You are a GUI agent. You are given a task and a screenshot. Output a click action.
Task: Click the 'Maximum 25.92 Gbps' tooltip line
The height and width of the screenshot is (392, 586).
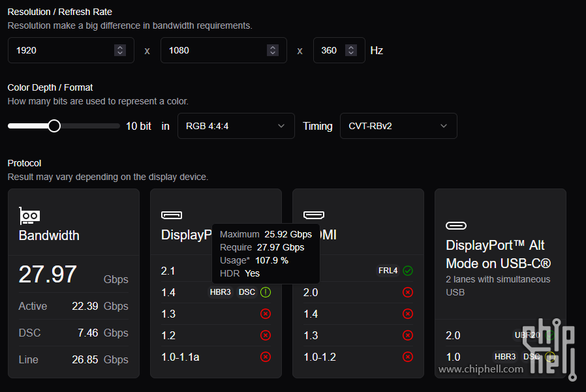[x=266, y=234]
